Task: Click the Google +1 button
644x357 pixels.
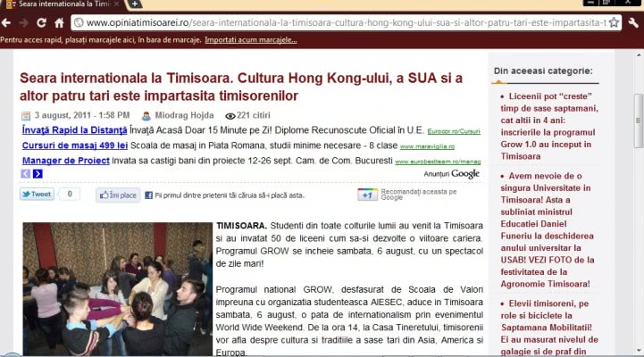Action: coord(367,195)
